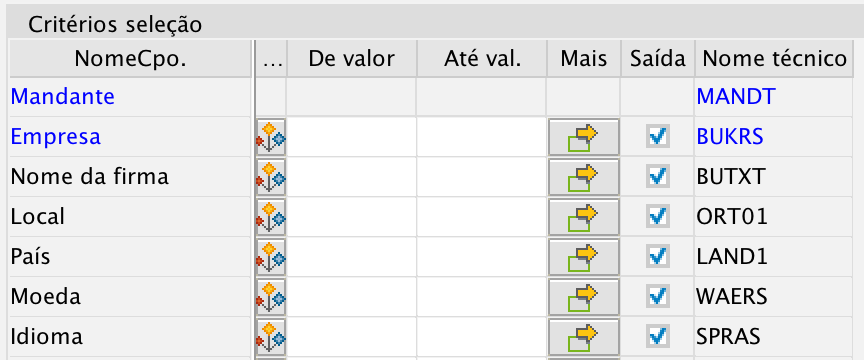The height and width of the screenshot is (360, 864).
Task: Open multiple selection for Moeda (WAERS)
Action: pos(584,297)
